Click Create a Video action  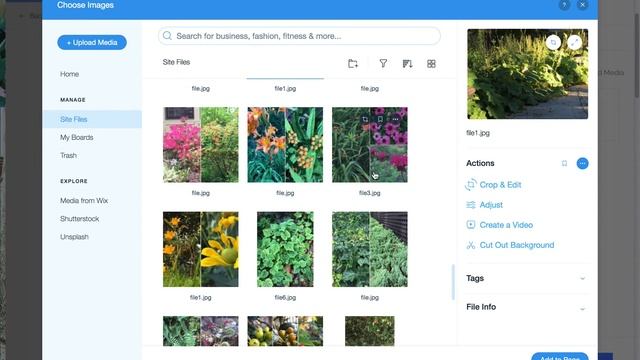tap(506, 225)
